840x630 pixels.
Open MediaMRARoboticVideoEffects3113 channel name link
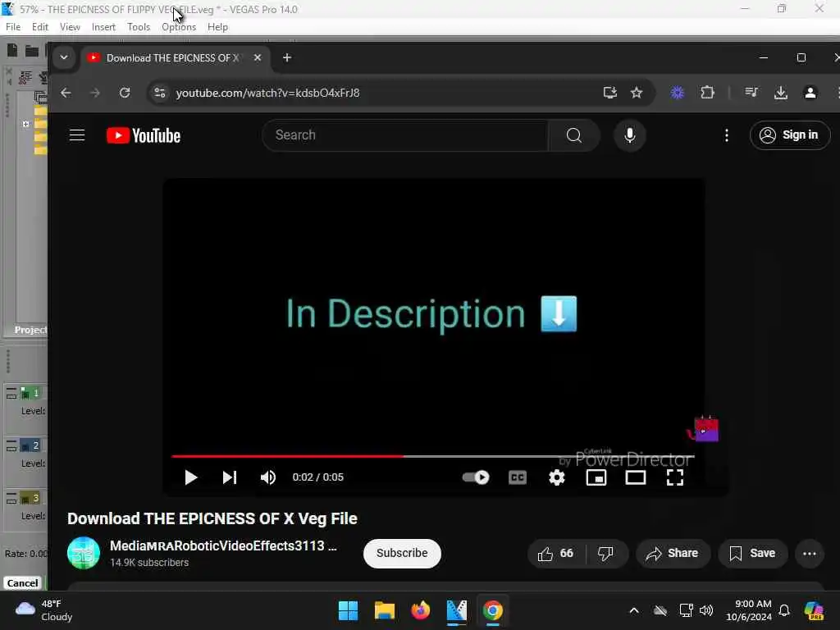tap(224, 546)
